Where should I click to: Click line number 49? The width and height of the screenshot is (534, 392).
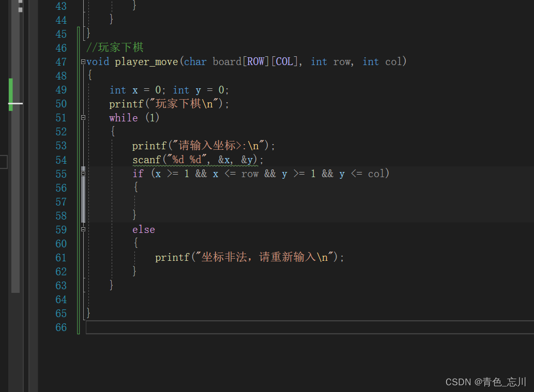click(x=61, y=90)
